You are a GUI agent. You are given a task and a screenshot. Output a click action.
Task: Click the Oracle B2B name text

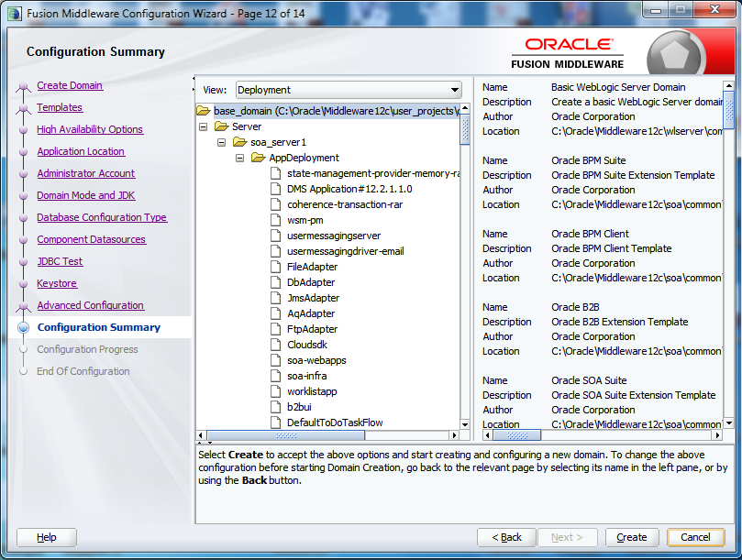click(x=575, y=307)
